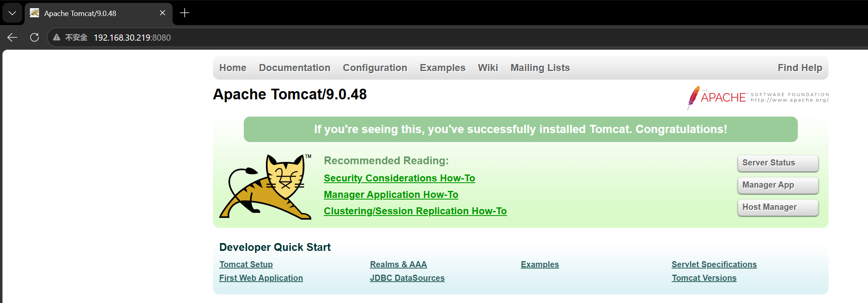Open the Examples nav bar item
The image size is (868, 303).
(x=442, y=68)
